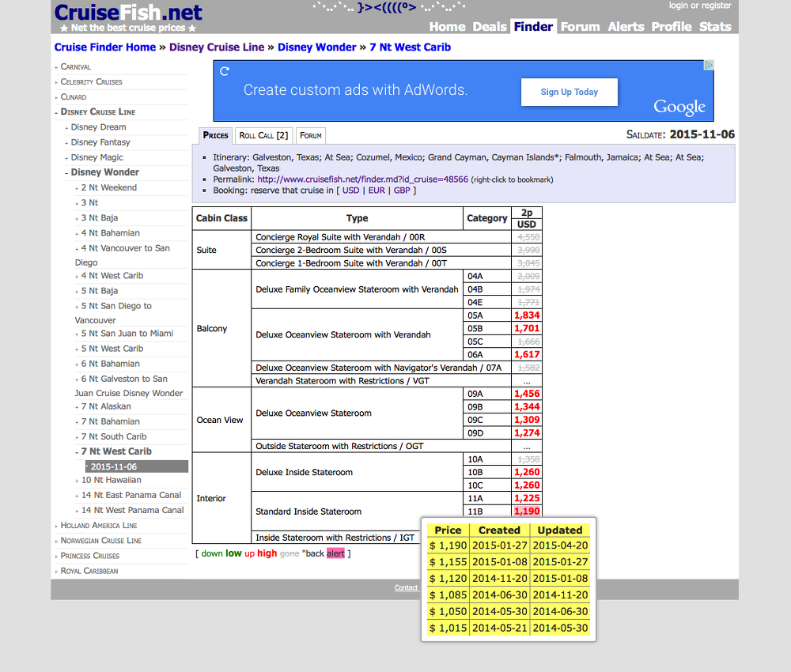Viewport: 791px width, 672px height.
Task: Open the Cruise Finder Home breadcrumb
Action: (x=105, y=47)
